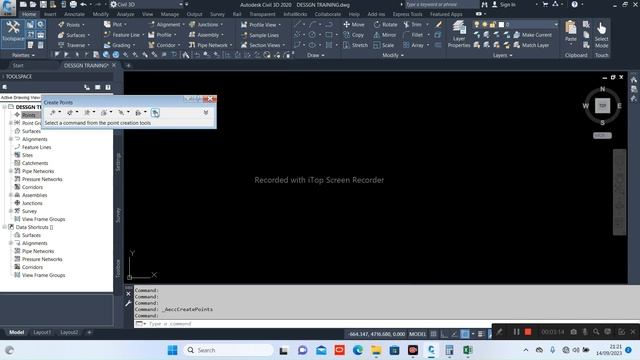This screenshot has width=640, height=360.
Task: Add a new drawing tab with plus button
Action: [x=128, y=65]
